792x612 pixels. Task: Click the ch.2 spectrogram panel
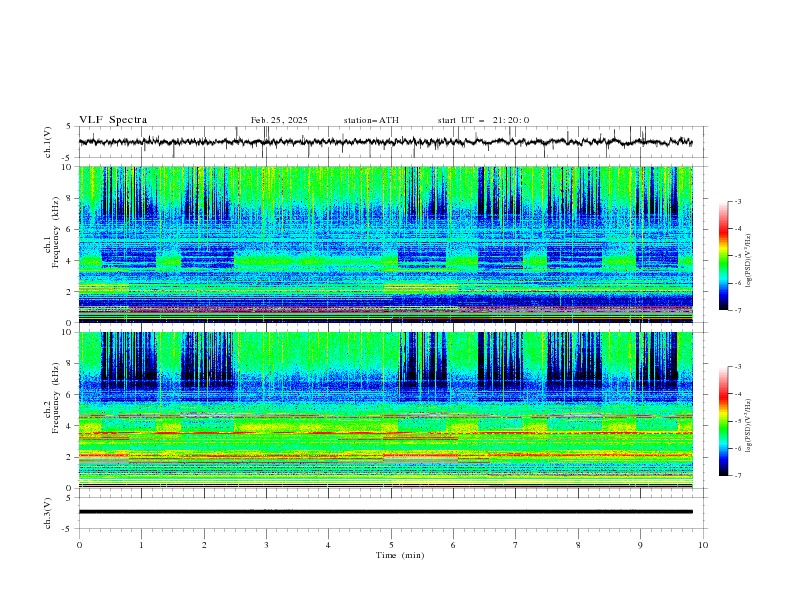(x=386, y=410)
